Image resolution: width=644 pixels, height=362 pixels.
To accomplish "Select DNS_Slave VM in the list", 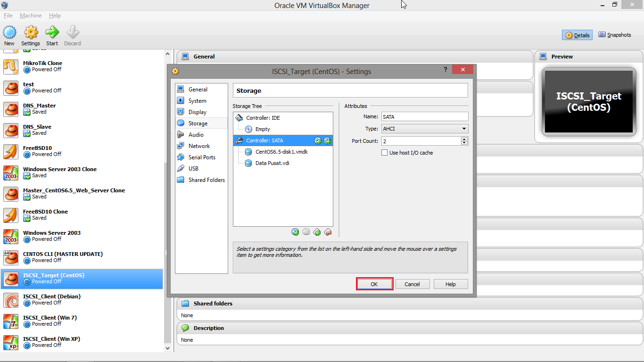I will coord(82,130).
